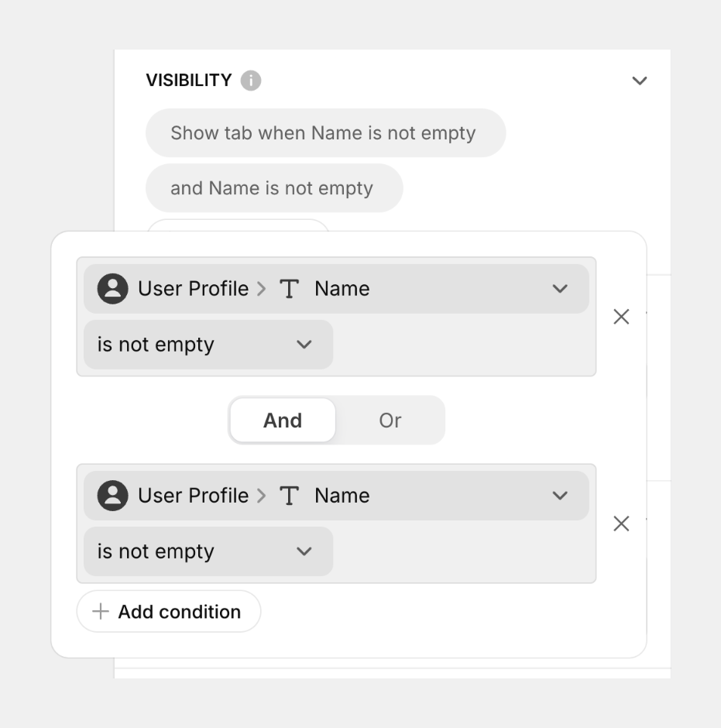Click the X to remove the first condition
Screen dimensions: 721x728
pos(621,316)
